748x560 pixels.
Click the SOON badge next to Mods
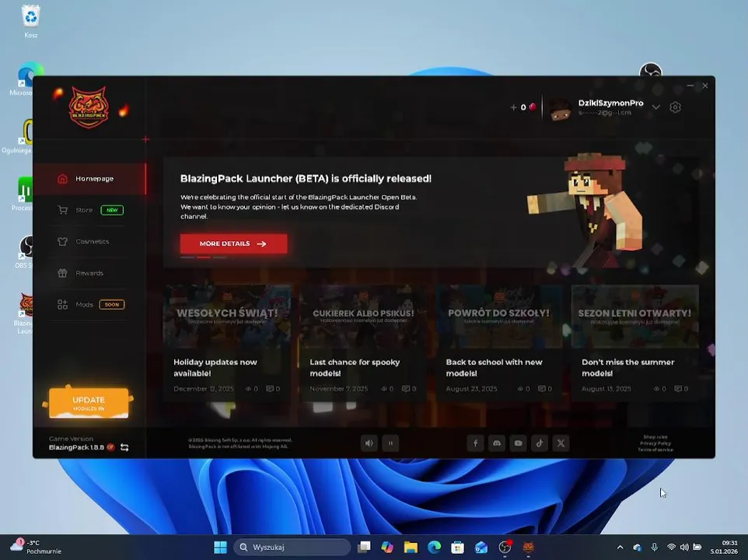(x=112, y=305)
